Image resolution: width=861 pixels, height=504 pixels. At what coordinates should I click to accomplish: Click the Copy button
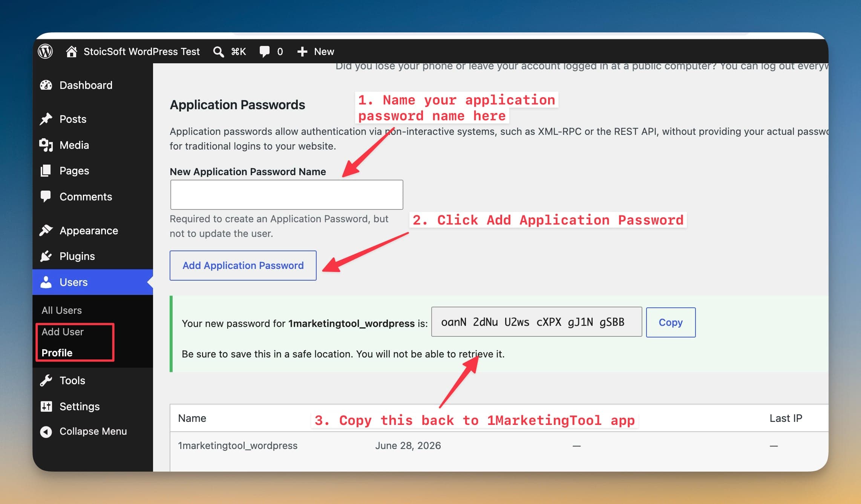click(x=671, y=322)
